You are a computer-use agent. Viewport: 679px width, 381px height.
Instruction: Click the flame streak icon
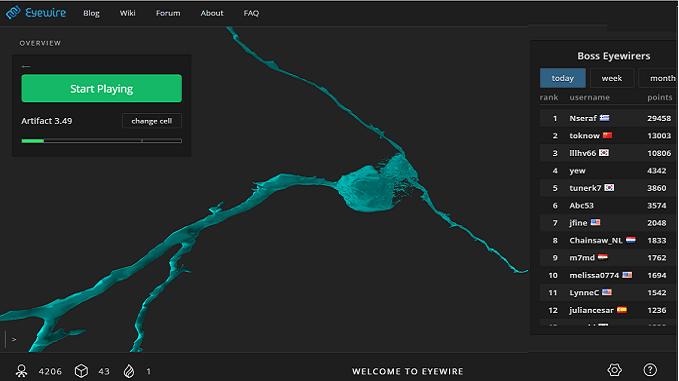(x=129, y=371)
